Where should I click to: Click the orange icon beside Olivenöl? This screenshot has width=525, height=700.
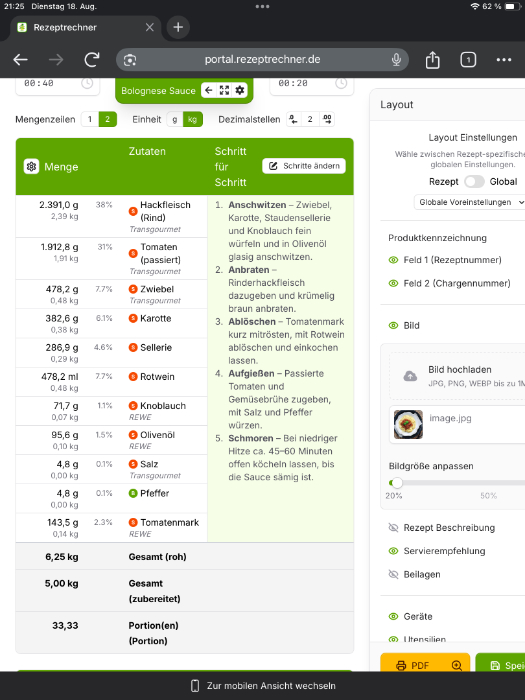click(133, 435)
